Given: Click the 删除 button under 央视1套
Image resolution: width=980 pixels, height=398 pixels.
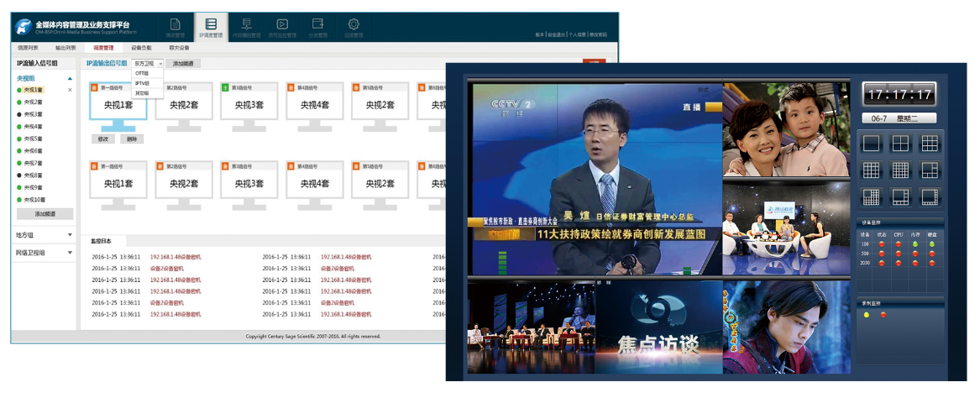Looking at the screenshot, I should (x=132, y=139).
